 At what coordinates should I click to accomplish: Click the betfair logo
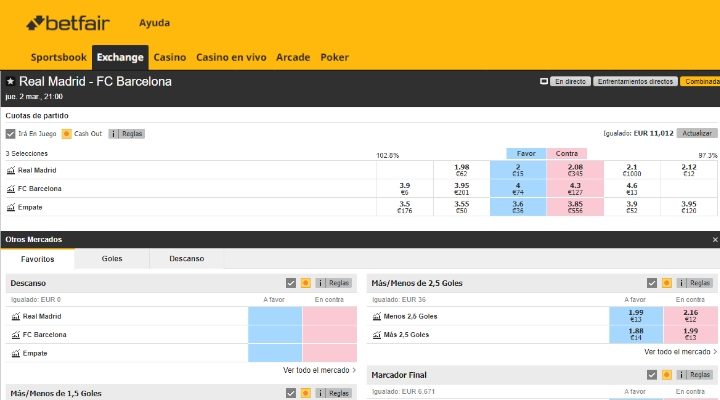click(x=68, y=22)
